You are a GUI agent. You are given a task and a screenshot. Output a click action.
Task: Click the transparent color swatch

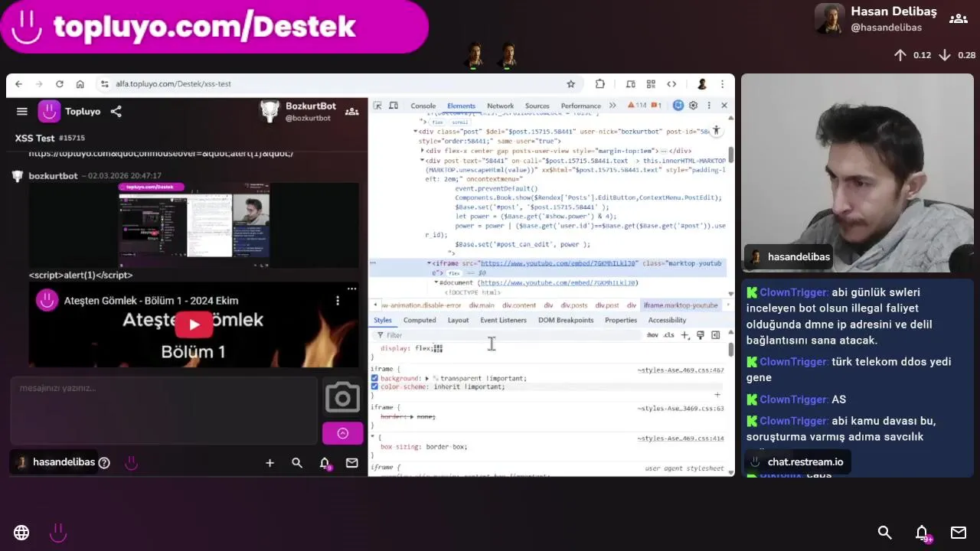click(x=436, y=378)
